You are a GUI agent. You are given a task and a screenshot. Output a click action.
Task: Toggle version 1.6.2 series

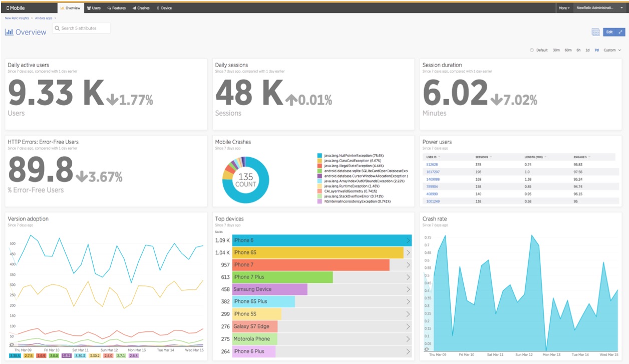point(67,356)
